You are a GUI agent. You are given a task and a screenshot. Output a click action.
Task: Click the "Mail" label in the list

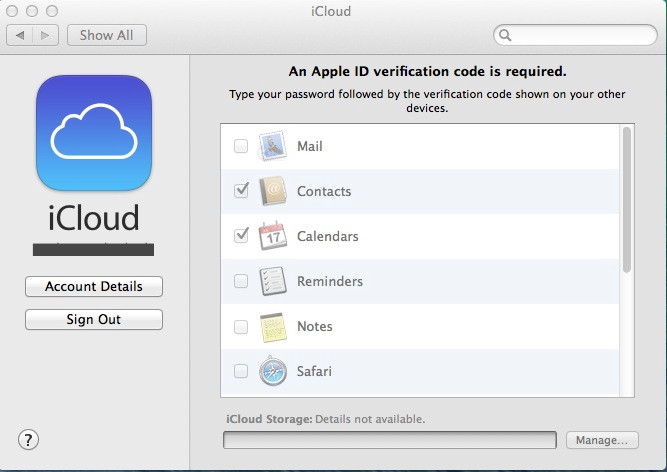310,146
